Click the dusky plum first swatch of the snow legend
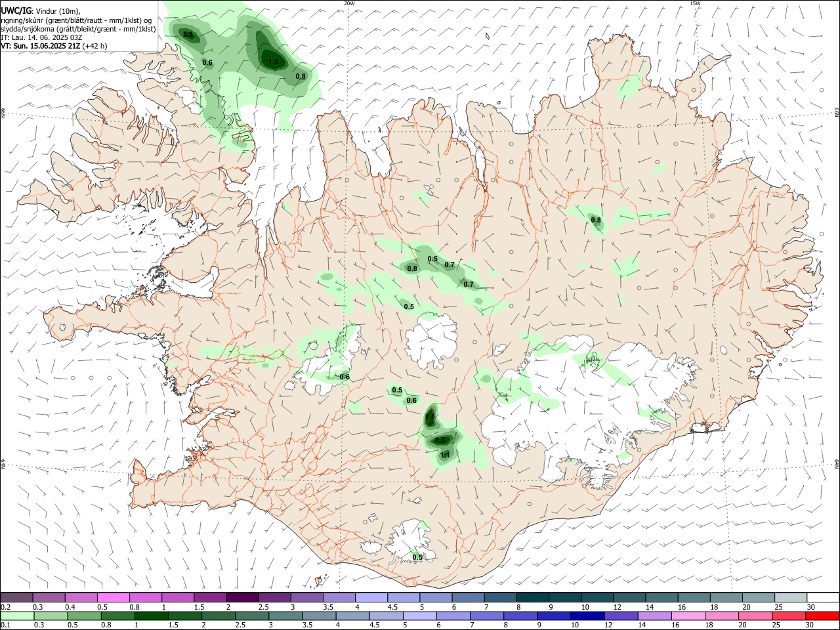 (17, 597)
